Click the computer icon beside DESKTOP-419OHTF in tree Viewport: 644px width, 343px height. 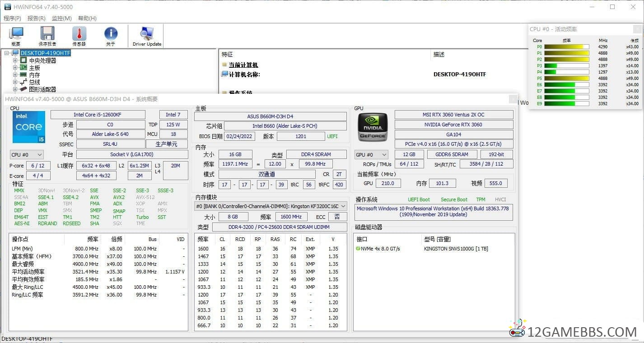16,53
